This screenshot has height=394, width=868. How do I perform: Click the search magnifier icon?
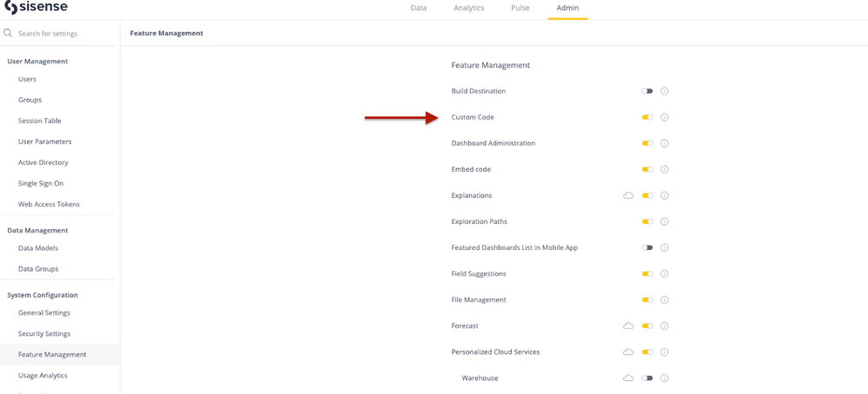[x=8, y=33]
